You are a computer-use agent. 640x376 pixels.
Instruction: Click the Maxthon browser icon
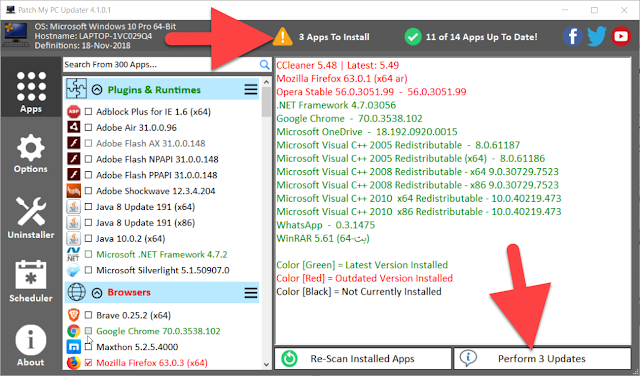click(x=73, y=347)
